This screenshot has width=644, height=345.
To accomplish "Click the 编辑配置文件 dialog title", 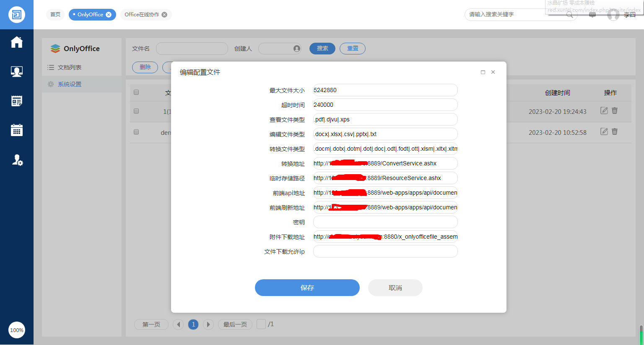I will point(200,72).
